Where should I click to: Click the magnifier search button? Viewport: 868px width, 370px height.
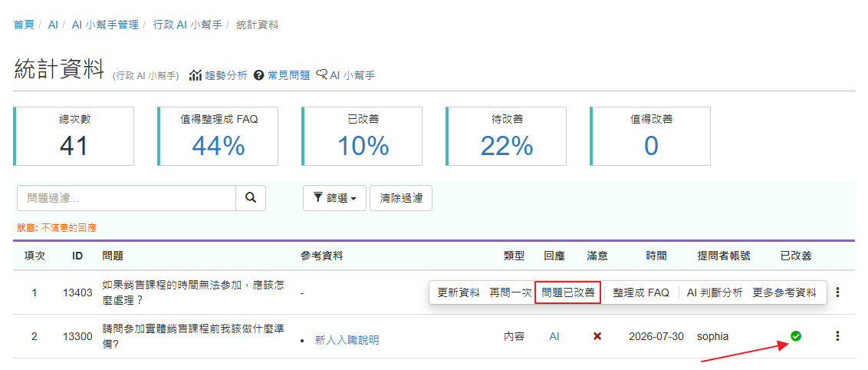pos(251,198)
